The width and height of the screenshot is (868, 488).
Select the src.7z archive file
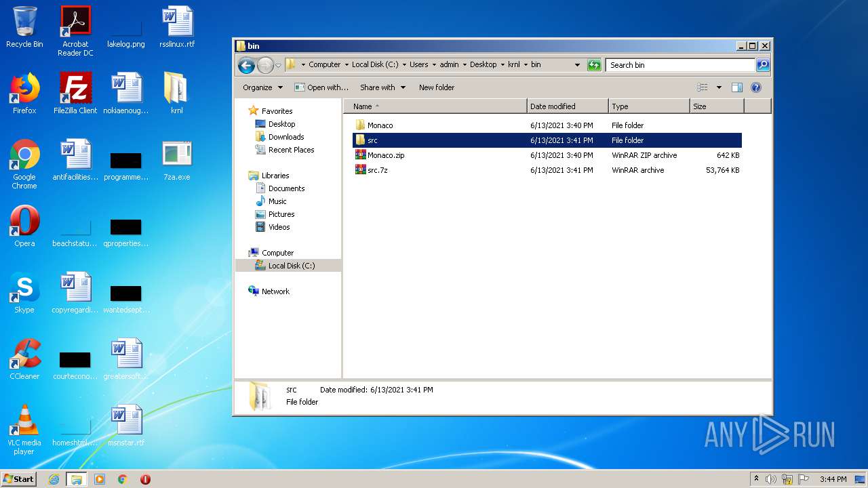point(377,170)
